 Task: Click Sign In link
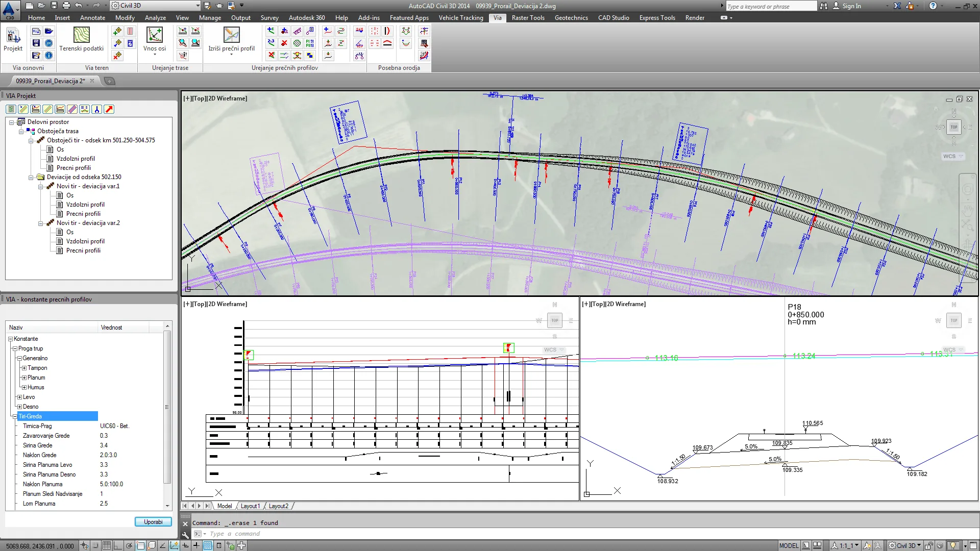tap(851, 6)
